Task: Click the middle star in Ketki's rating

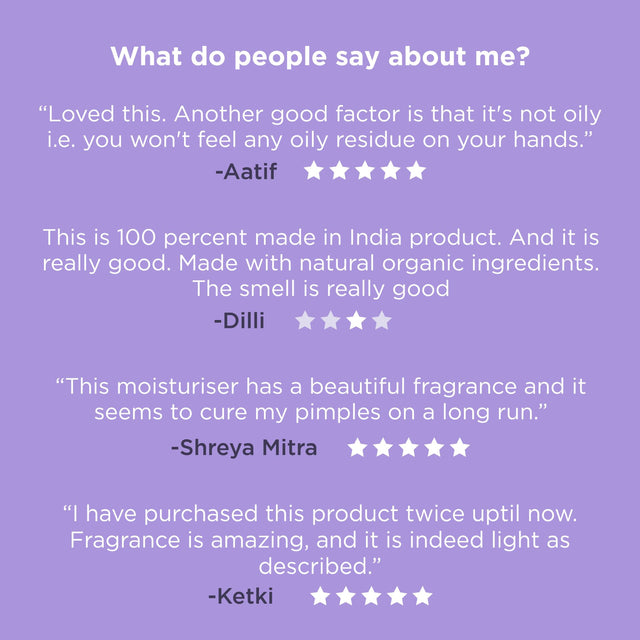Action: coord(371,596)
